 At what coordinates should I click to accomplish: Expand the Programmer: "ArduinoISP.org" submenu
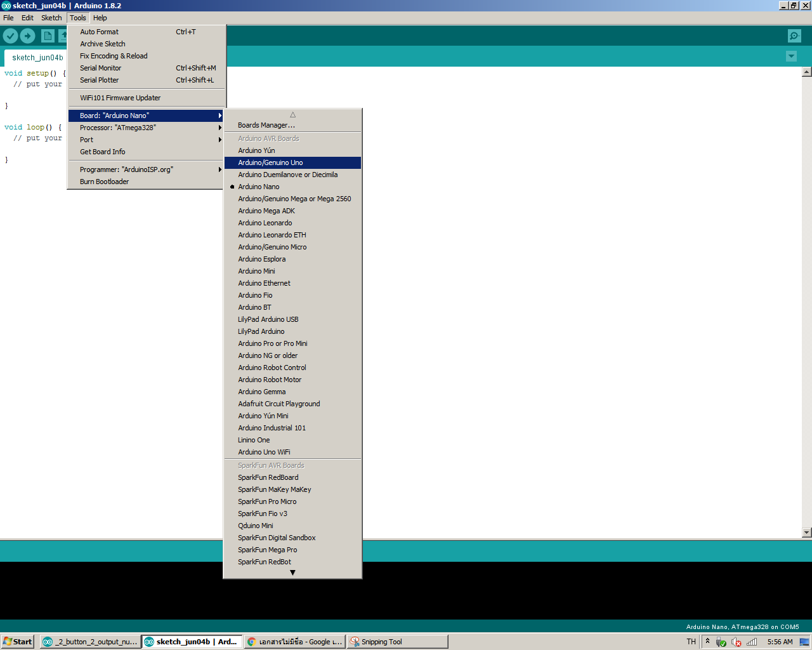point(147,169)
